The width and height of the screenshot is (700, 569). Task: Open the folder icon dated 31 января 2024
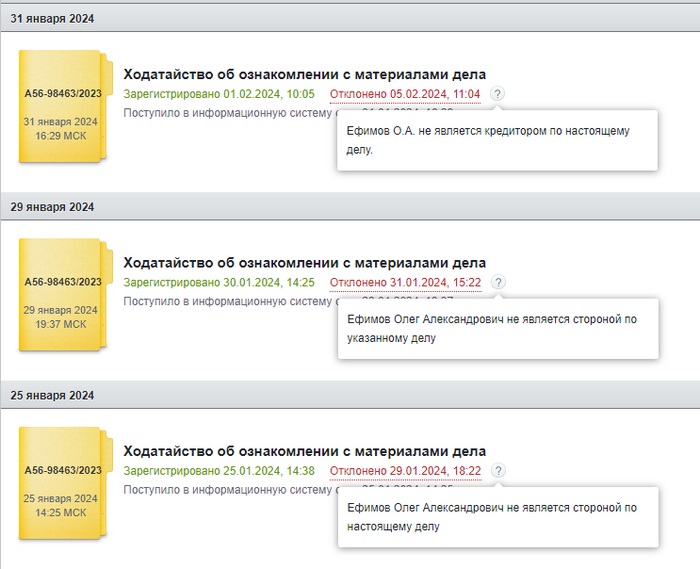tap(64, 106)
